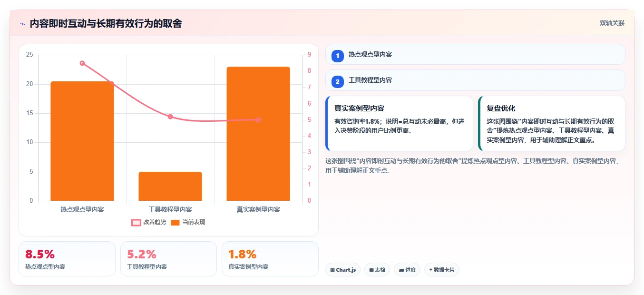This screenshot has height=295, width=644.
Task: Click the 有效咨询率1.8% description text
Action: click(x=400, y=126)
